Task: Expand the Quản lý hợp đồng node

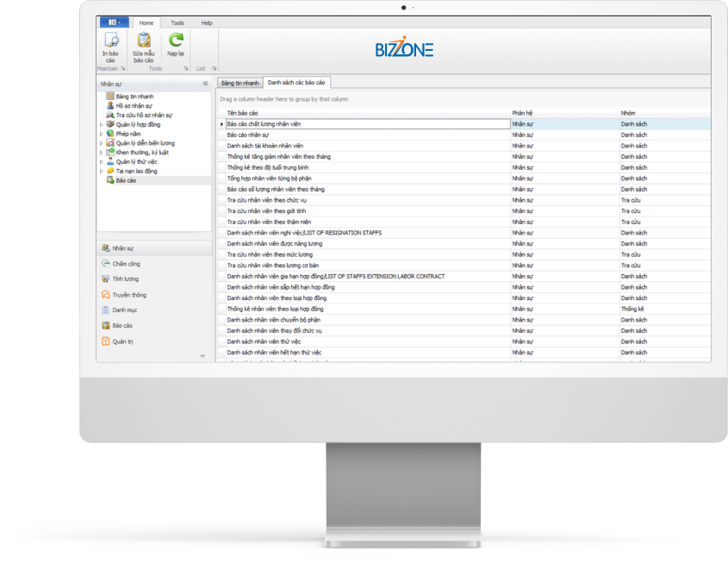Action: pos(101,124)
